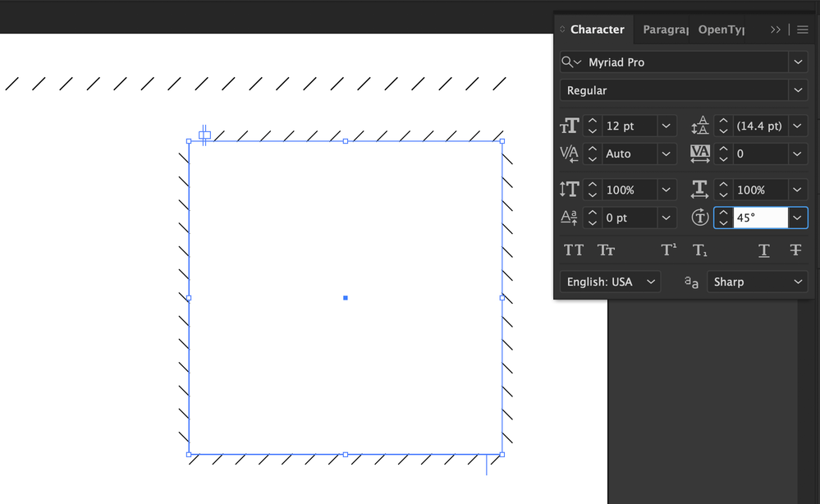Click the (14.4 pt) leading field
This screenshot has width=820, height=504.
pos(760,126)
